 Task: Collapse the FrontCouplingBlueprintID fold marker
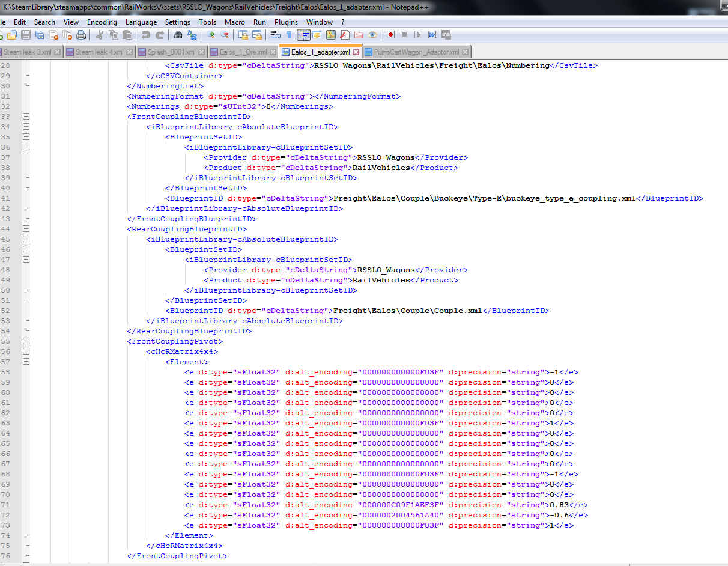click(x=26, y=117)
